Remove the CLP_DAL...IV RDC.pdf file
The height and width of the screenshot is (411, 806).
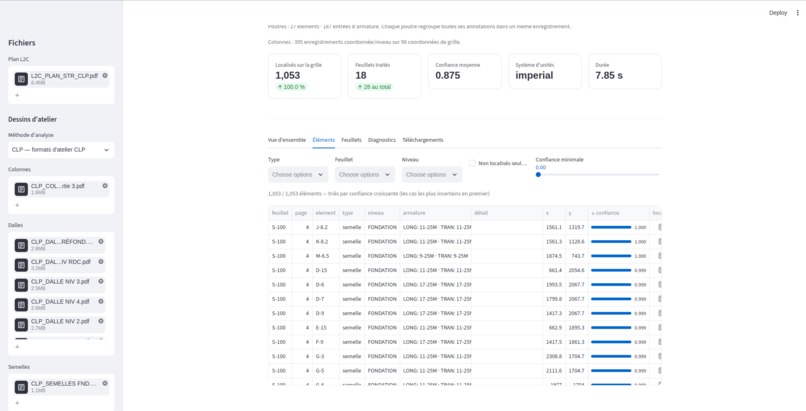pyautogui.click(x=101, y=261)
